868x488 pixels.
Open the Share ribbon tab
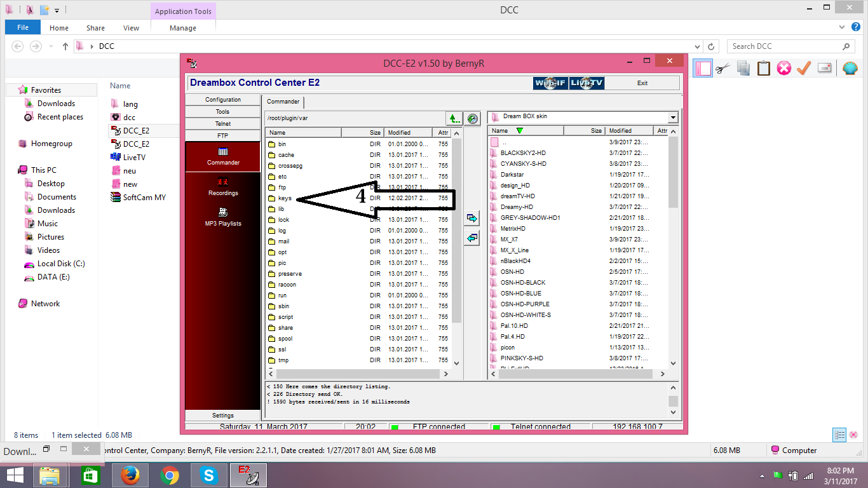pos(96,28)
